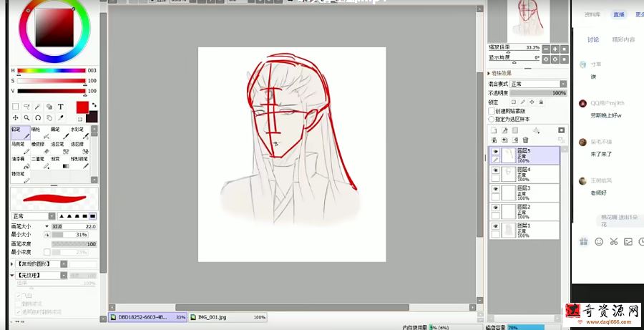The width and height of the screenshot is (644, 330).
Task: Switch to DBD18252-6603-4B document tab
Action: (x=148, y=317)
